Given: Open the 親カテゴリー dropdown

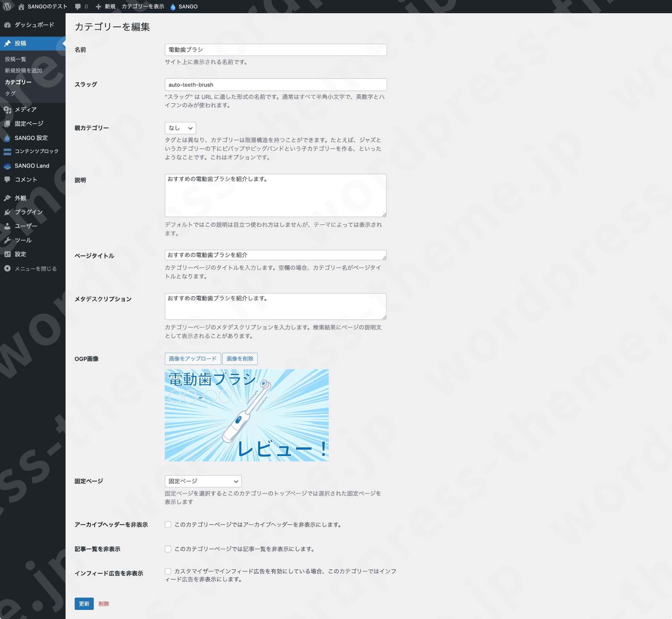Looking at the screenshot, I should tap(180, 128).
